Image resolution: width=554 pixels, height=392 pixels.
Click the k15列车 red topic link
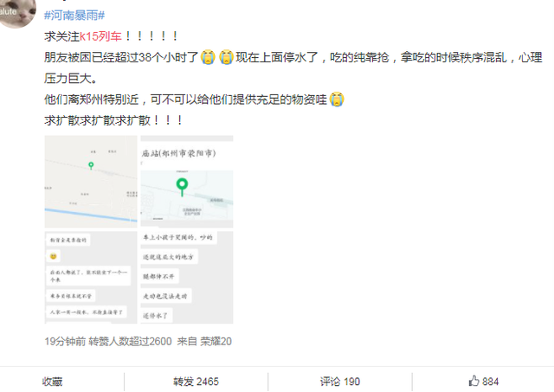point(100,36)
